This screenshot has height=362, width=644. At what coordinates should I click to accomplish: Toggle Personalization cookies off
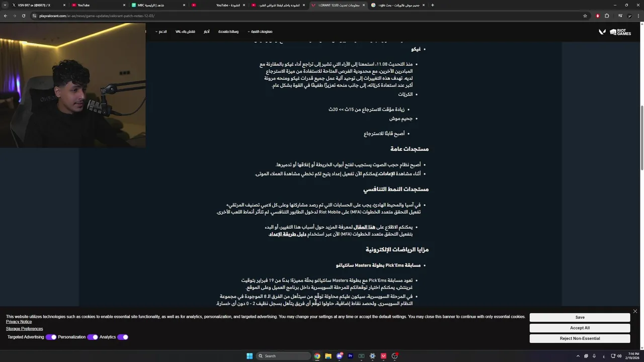92,337
